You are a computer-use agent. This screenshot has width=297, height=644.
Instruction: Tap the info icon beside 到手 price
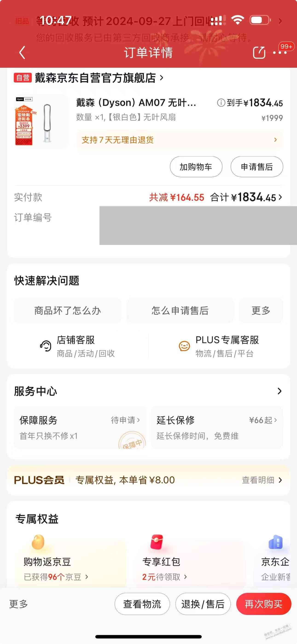(221, 103)
